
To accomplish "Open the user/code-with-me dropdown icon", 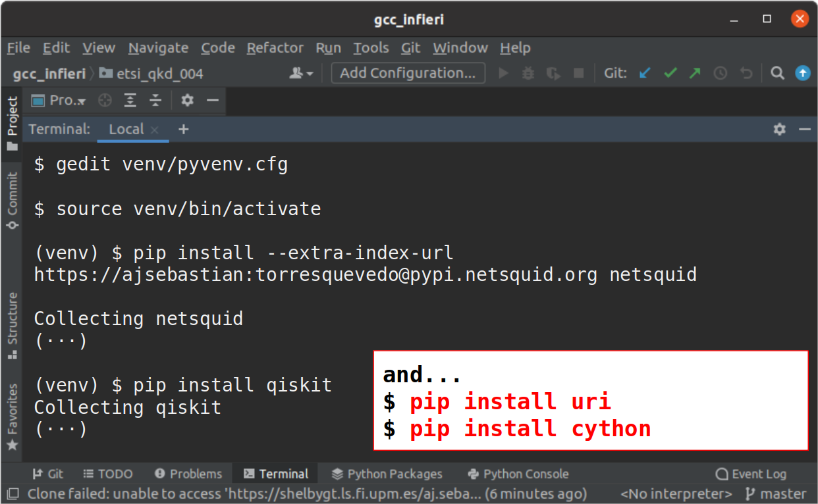I will (x=302, y=73).
